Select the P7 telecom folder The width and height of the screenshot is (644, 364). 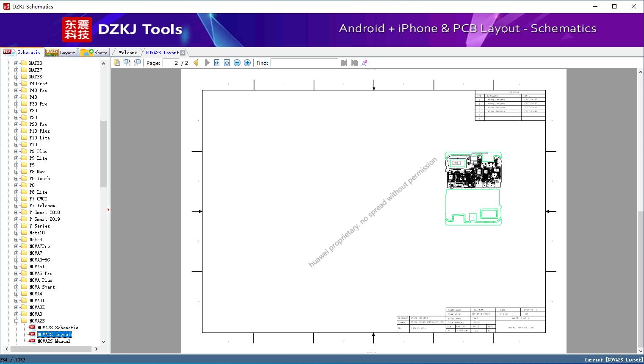42,206
